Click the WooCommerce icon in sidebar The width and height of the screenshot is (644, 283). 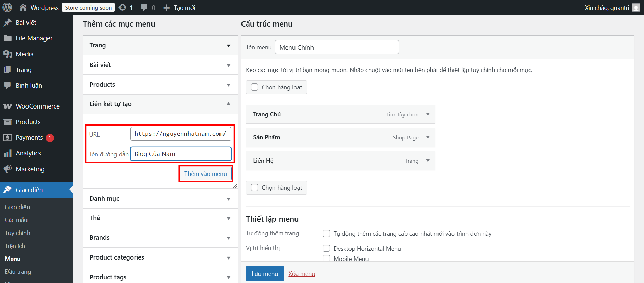tap(7, 106)
